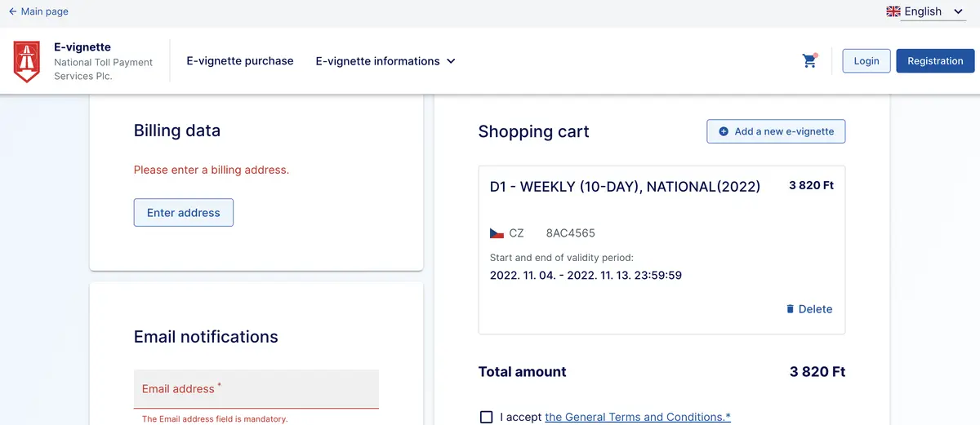Open the E-vignette purchase menu item

coord(240,61)
